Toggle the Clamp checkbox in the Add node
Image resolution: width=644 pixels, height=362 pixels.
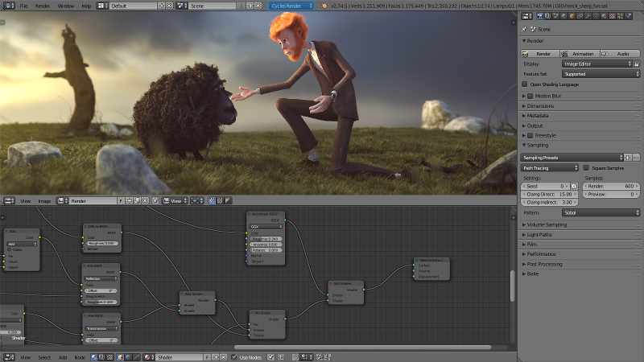[10, 249]
